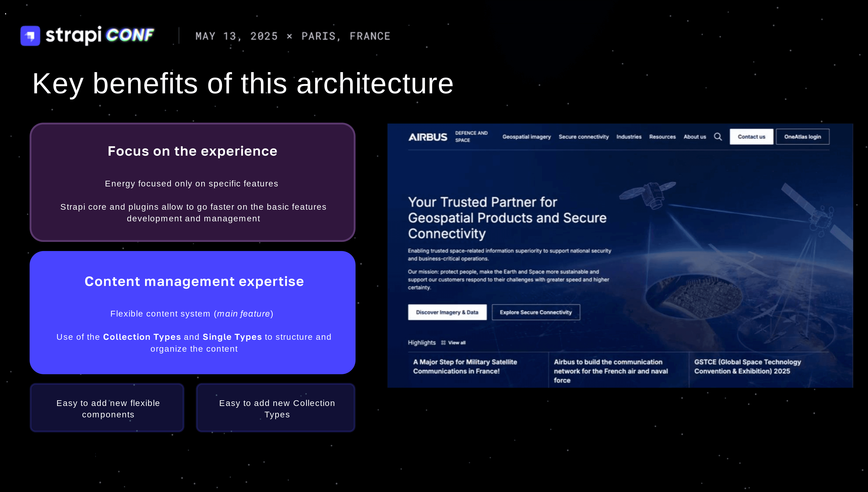Click the search magnifier icon in Airbus navbar
The image size is (868, 492).
(x=718, y=137)
